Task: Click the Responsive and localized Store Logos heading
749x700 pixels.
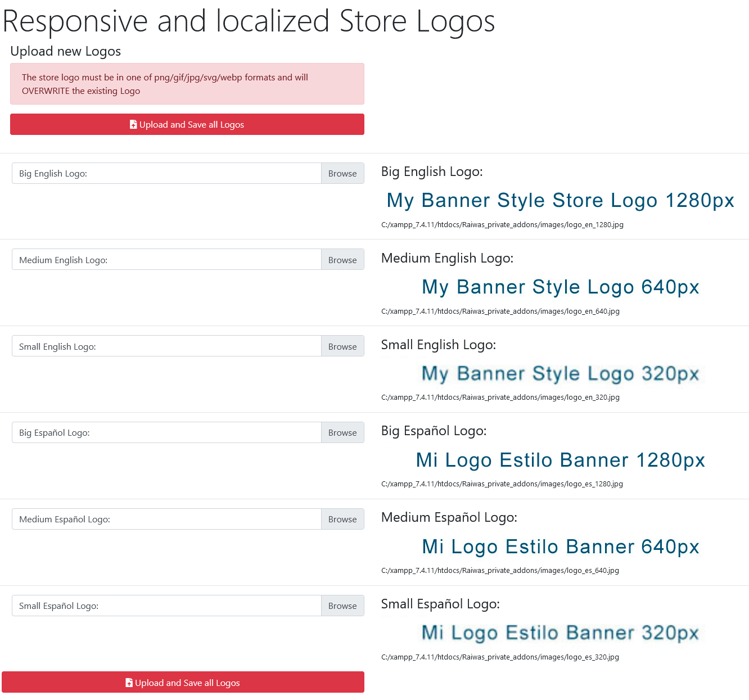Action: click(x=249, y=21)
